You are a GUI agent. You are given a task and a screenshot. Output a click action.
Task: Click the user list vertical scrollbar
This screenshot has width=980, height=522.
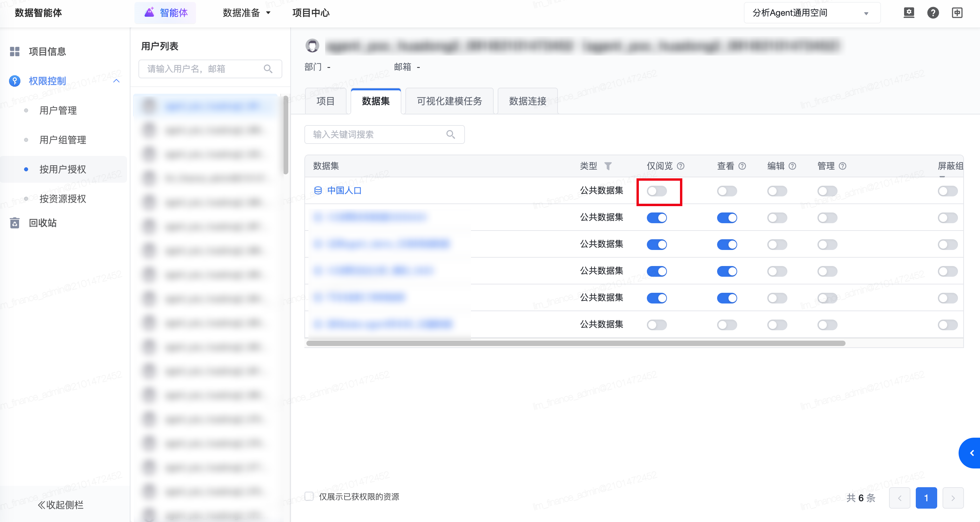286,135
